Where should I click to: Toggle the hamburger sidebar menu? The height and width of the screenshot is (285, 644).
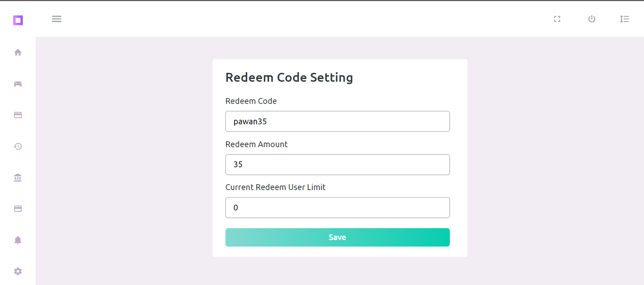tap(56, 19)
